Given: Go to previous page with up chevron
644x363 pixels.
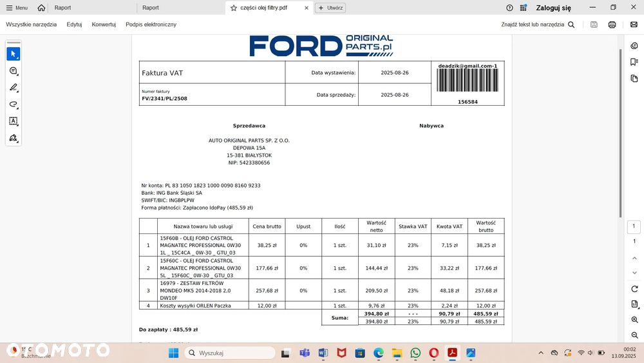Looking at the screenshot, I should click(x=634, y=258).
